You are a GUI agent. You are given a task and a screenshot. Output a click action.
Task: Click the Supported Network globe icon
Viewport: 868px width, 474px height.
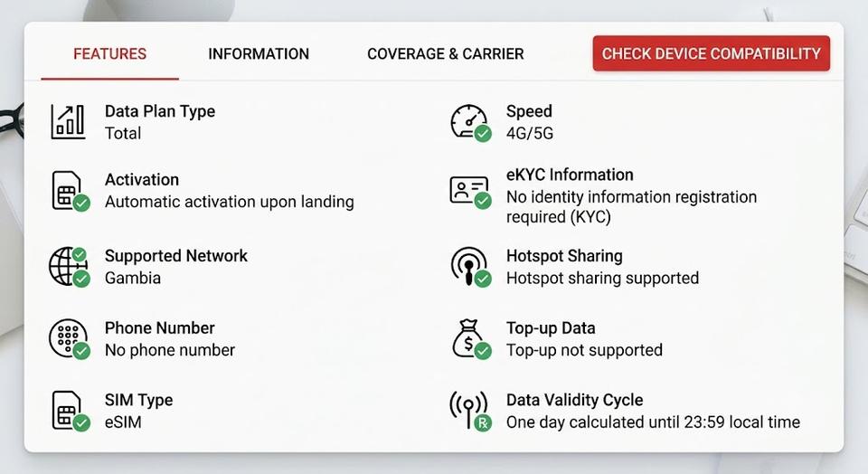[x=70, y=266]
